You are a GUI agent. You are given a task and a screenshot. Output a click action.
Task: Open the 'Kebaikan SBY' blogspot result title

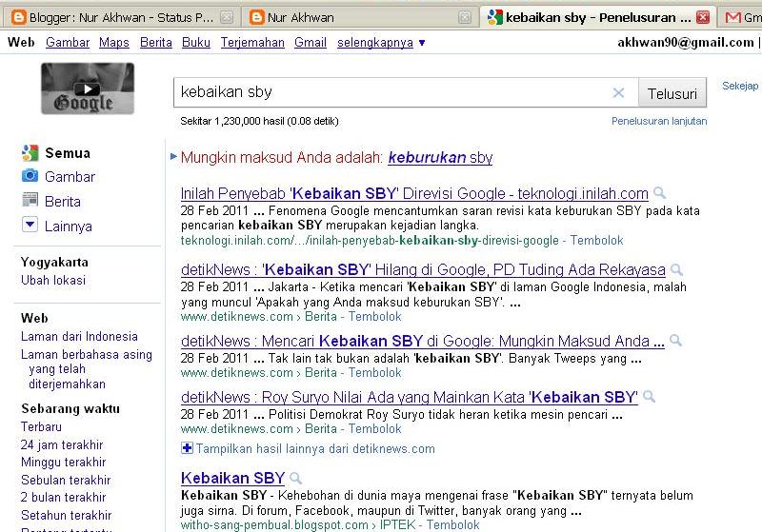click(232, 478)
